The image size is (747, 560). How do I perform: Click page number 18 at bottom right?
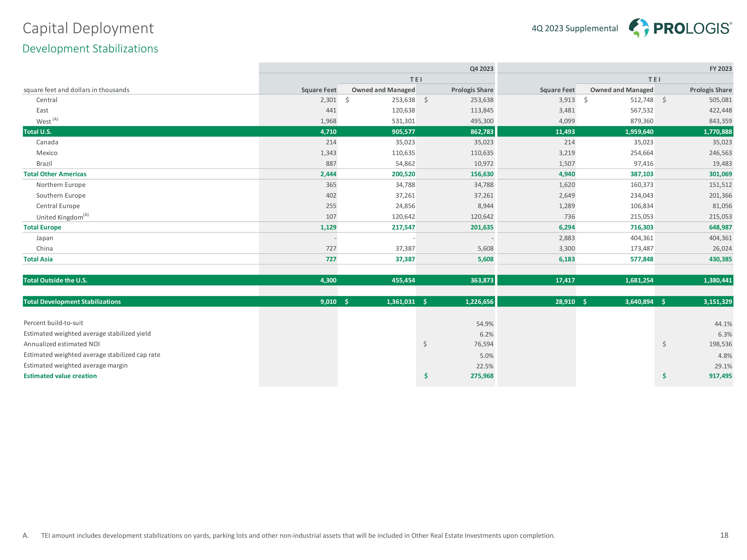click(x=724, y=535)
